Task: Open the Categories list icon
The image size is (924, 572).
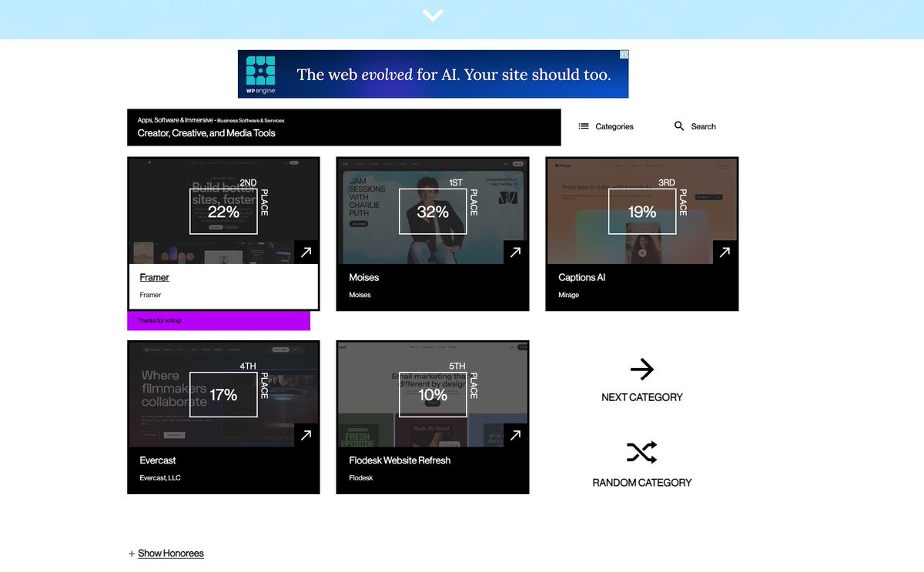Action: 584,126
